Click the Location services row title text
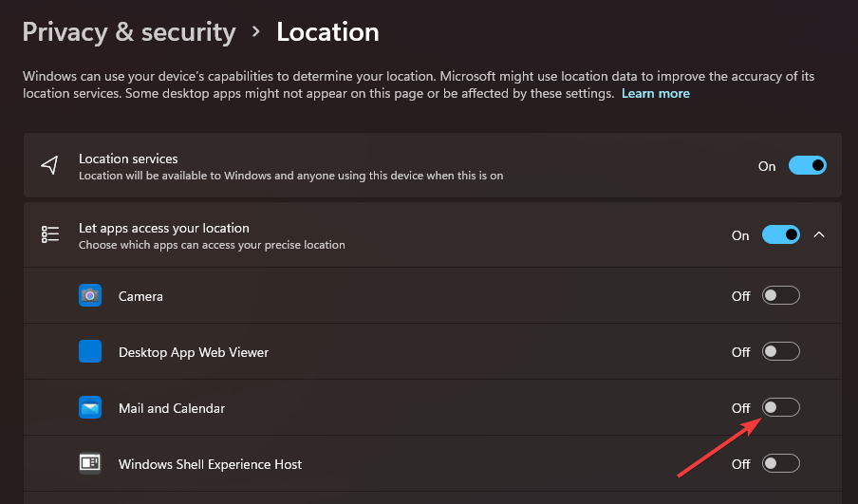This screenshot has height=504, width=858. [x=128, y=159]
